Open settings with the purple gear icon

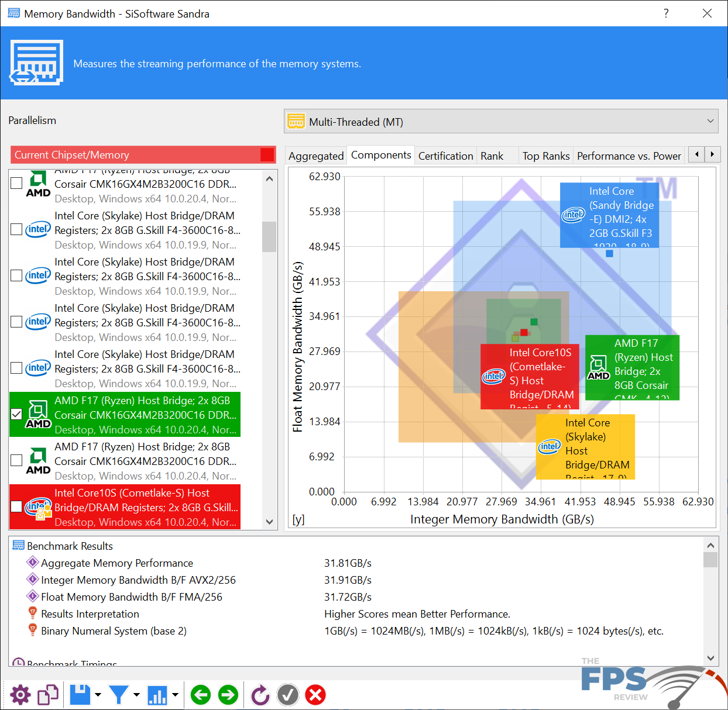tap(20, 695)
